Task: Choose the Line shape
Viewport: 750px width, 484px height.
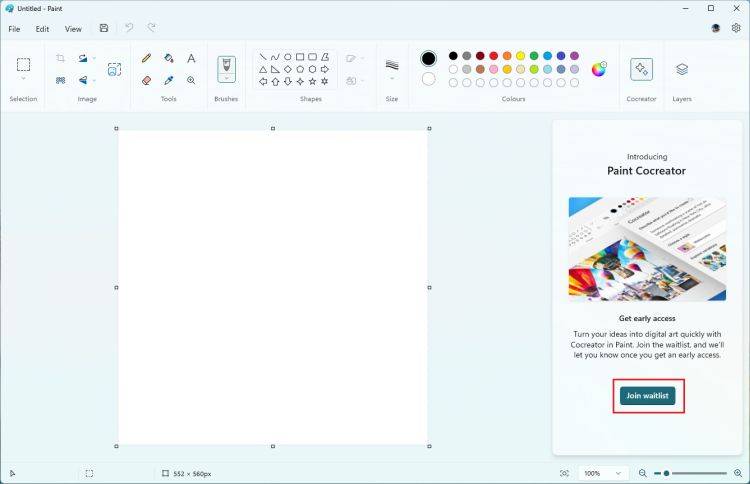Action: coord(263,57)
